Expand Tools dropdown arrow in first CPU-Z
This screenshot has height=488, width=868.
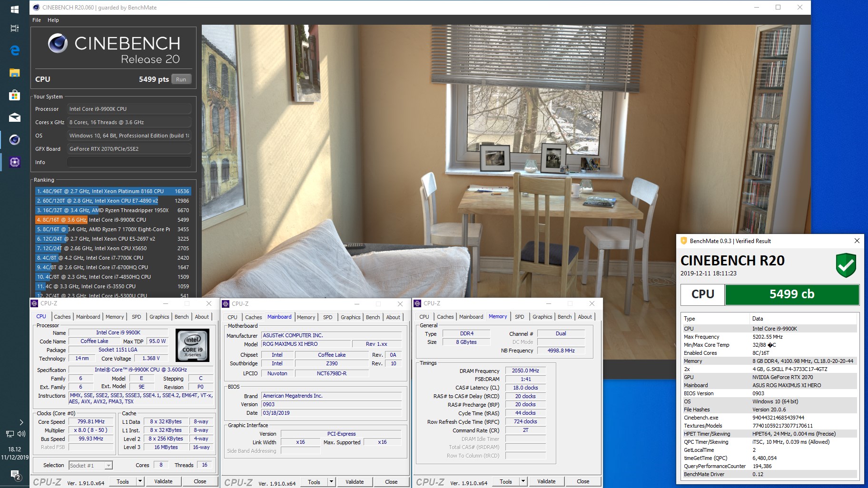140,481
